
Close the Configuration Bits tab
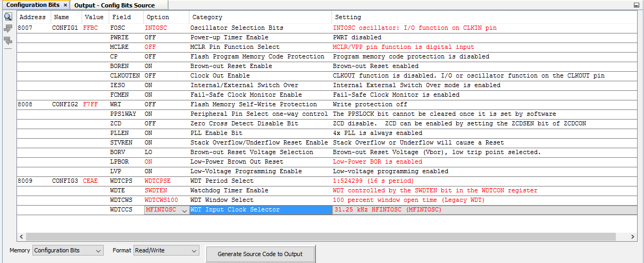(x=65, y=5)
